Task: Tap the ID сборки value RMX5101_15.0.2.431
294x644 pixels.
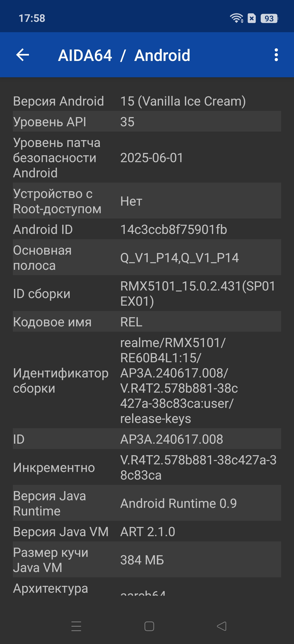Action: pos(198,293)
